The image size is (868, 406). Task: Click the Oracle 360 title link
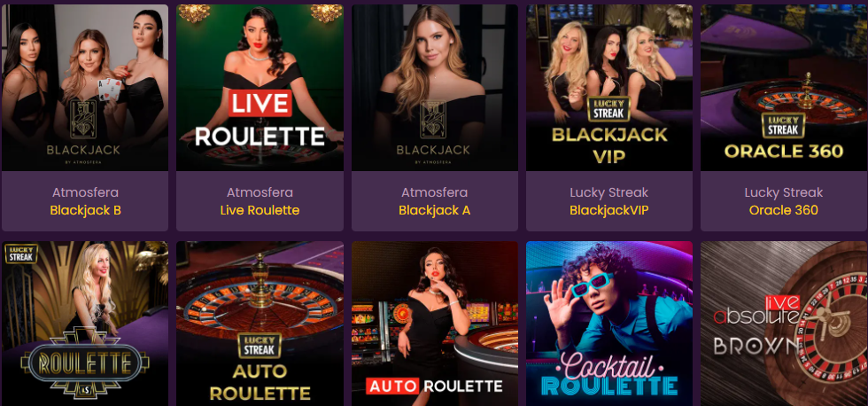point(783,210)
